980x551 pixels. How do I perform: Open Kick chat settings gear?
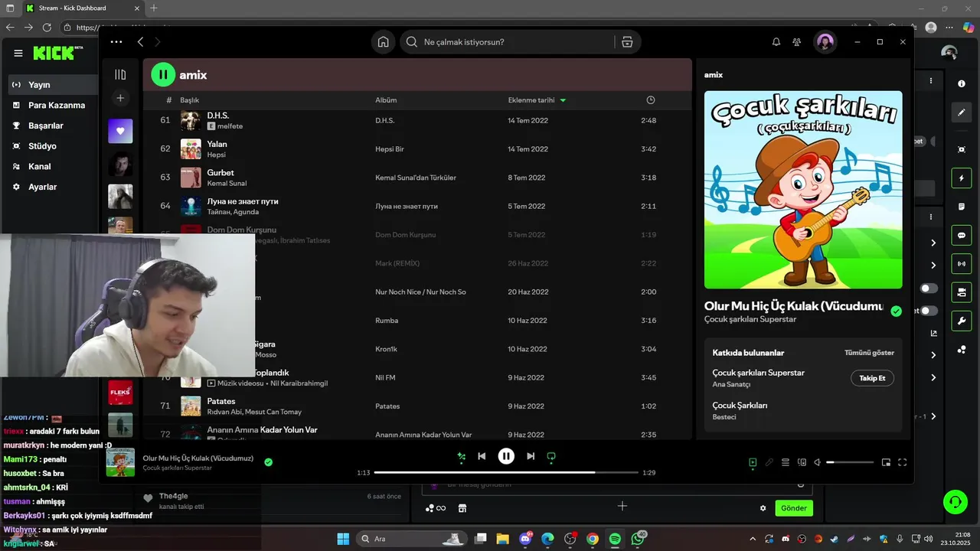[x=763, y=508]
